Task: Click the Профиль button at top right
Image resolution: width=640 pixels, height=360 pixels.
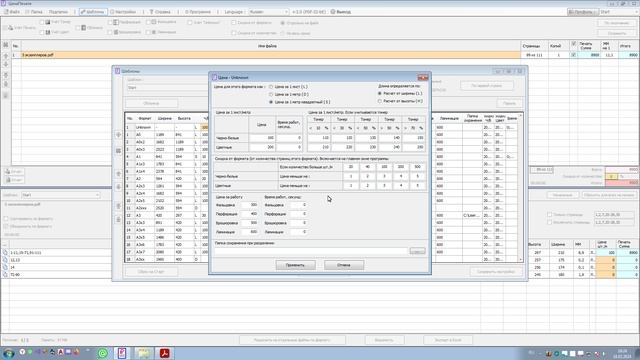Action: 583,12
